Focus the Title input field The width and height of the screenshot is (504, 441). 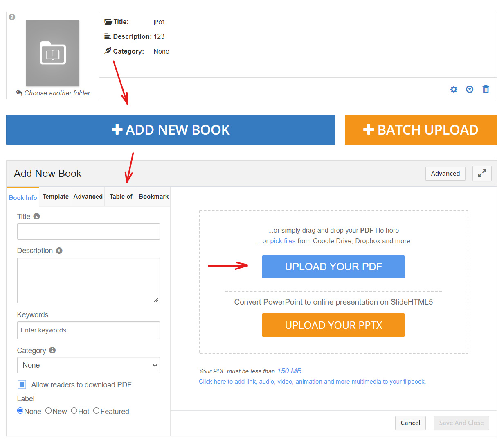pyautogui.click(x=88, y=231)
